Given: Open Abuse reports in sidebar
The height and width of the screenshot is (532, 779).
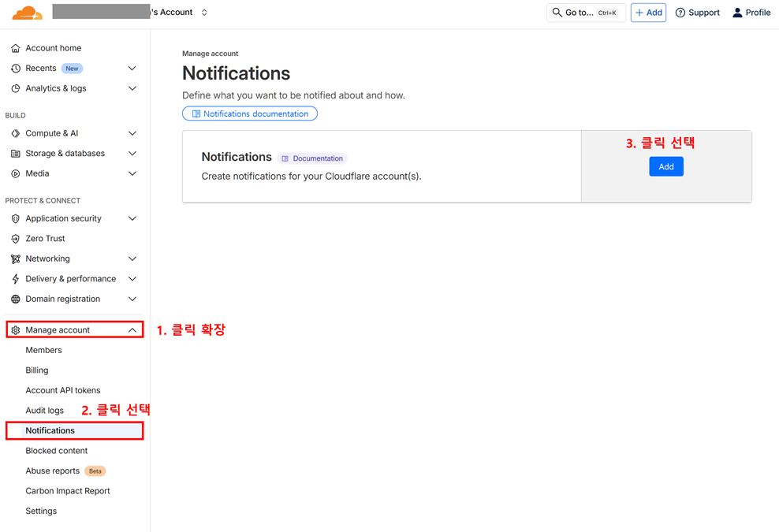Looking at the screenshot, I should [52, 471].
